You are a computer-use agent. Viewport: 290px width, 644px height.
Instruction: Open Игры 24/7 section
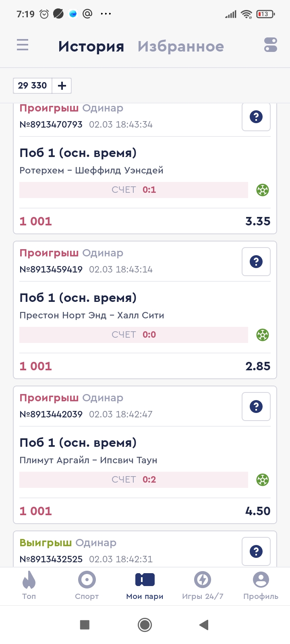point(203,586)
